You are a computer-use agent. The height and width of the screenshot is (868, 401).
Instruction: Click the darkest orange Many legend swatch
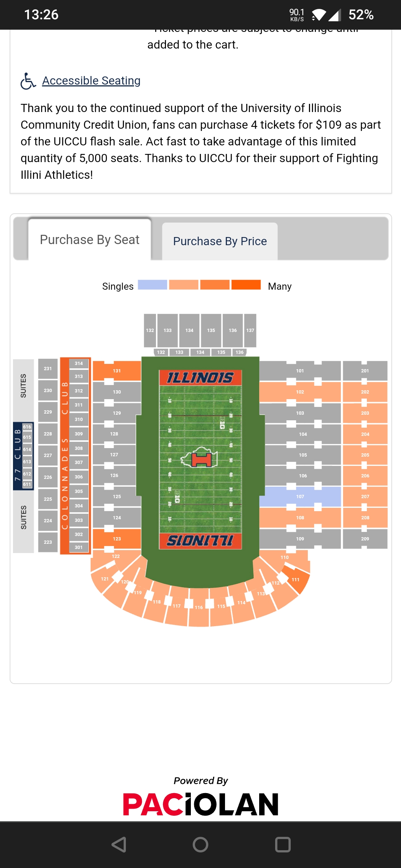(x=246, y=285)
